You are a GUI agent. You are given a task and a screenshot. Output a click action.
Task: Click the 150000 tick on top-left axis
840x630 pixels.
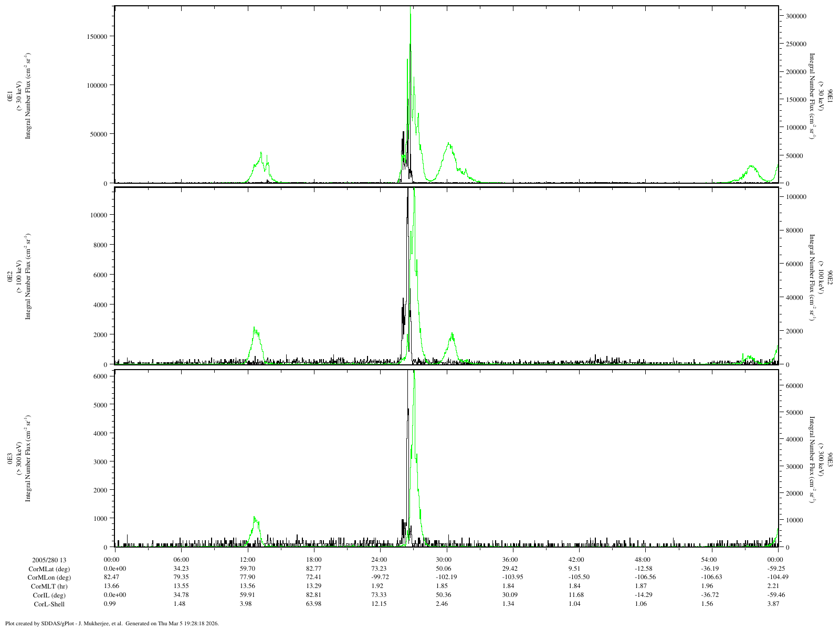(96, 36)
